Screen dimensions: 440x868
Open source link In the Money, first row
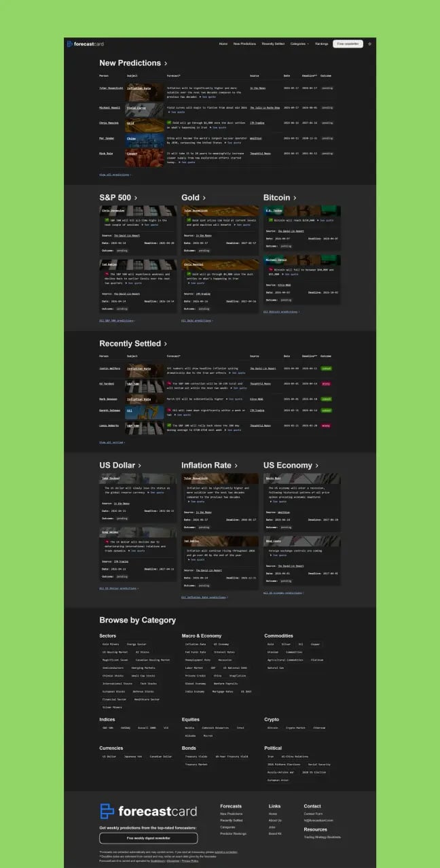(x=258, y=88)
